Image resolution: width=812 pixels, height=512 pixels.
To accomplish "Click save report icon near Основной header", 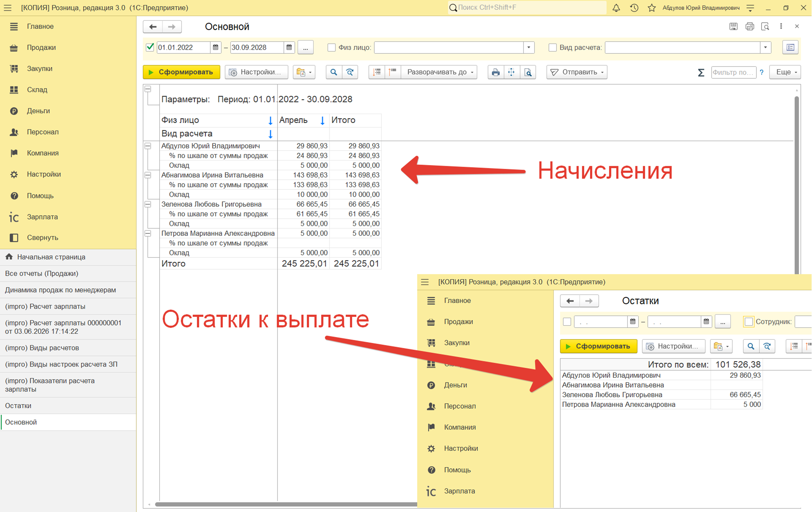I will click(x=734, y=26).
